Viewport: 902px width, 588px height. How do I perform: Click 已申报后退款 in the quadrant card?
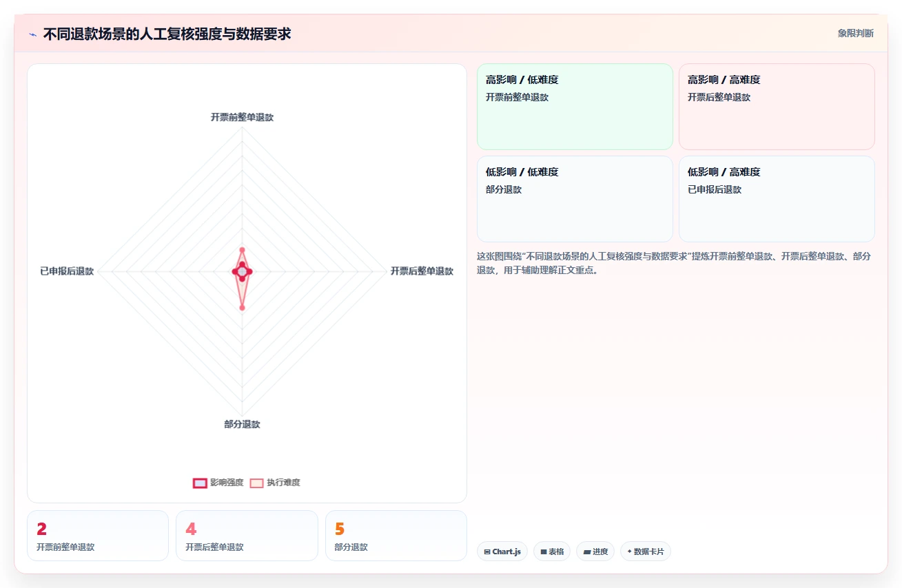(x=715, y=190)
